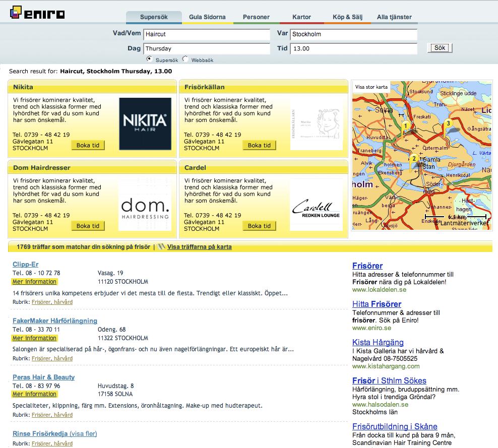The image size is (498, 448).
Task: Click the Cardel card heading
Action: coord(195,168)
